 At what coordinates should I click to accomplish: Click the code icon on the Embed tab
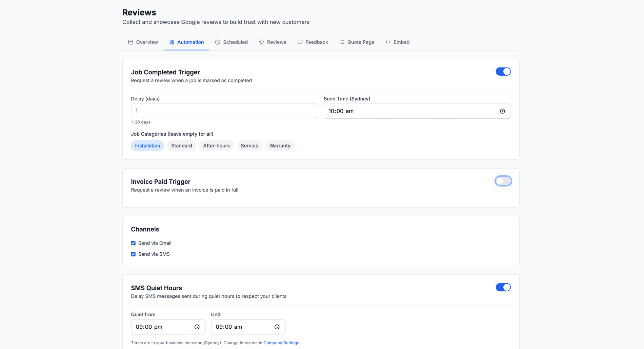tap(388, 42)
